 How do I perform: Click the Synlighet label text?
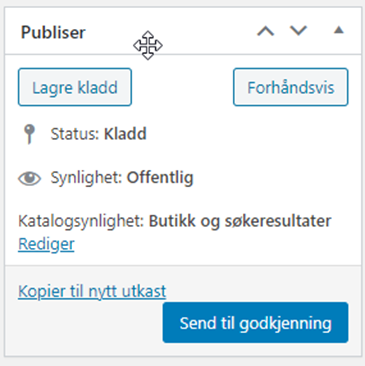(x=86, y=178)
